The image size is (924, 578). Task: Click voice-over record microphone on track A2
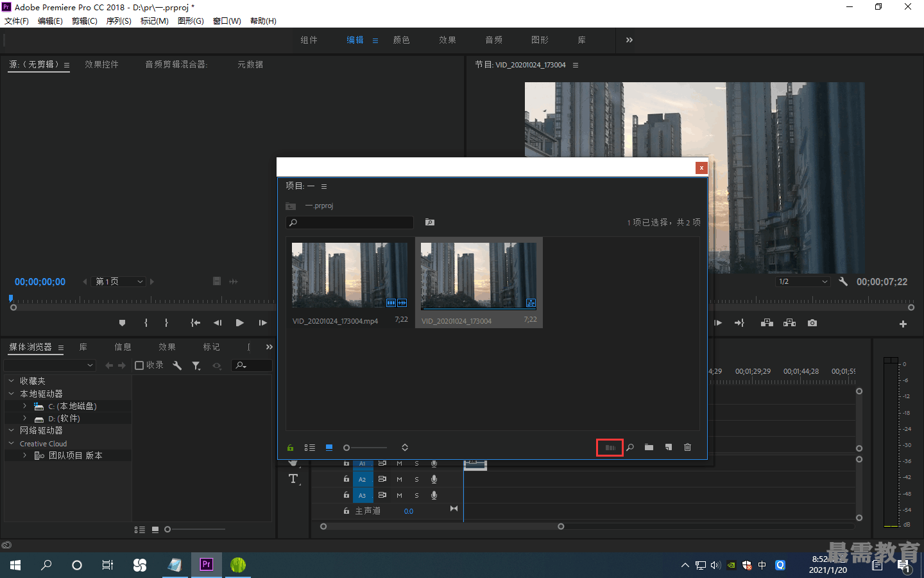pos(434,479)
